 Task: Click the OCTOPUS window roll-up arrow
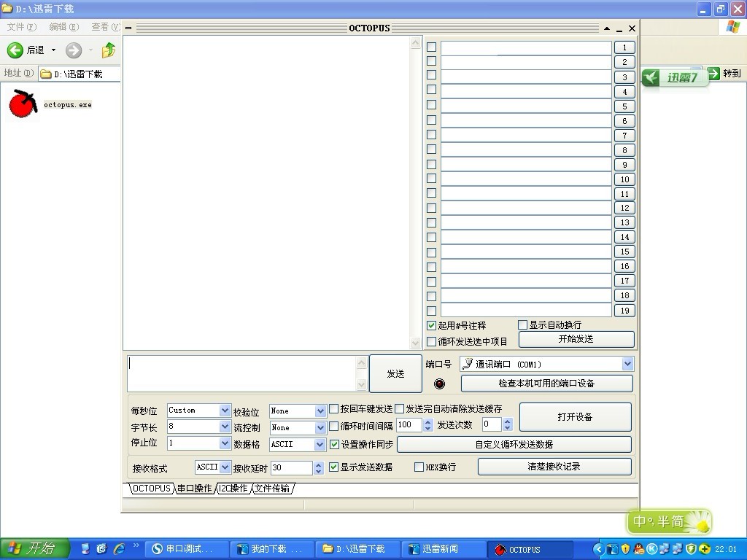click(x=606, y=28)
